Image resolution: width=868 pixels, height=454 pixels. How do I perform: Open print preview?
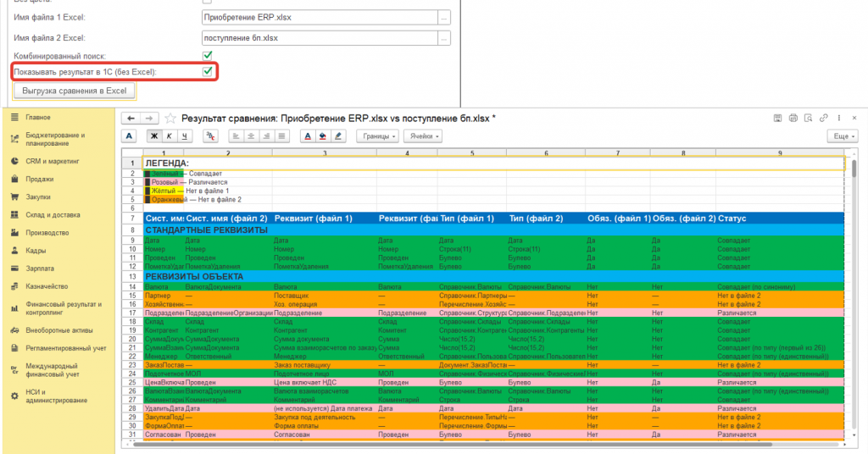[x=808, y=119]
